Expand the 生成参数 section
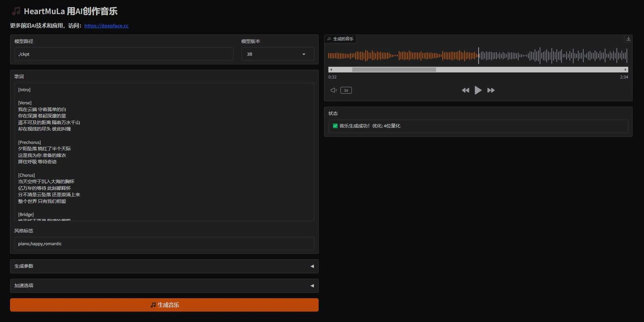The image size is (644, 322). pos(164,266)
